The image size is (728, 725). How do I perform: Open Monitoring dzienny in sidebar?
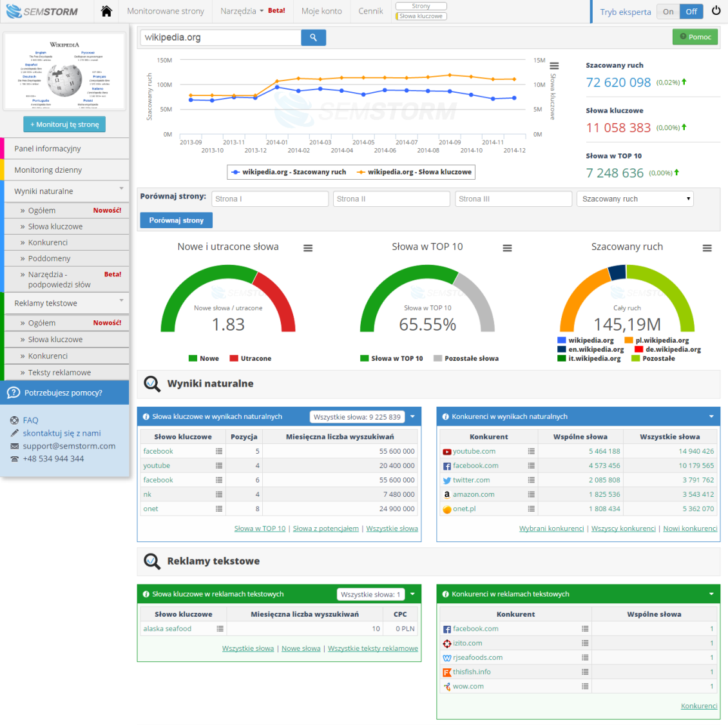click(x=66, y=170)
